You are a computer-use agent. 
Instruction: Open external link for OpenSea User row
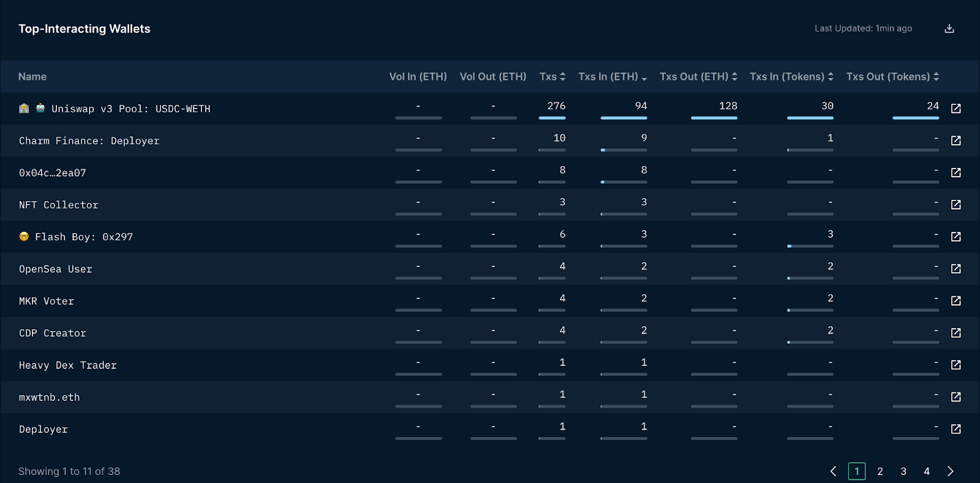(x=956, y=268)
